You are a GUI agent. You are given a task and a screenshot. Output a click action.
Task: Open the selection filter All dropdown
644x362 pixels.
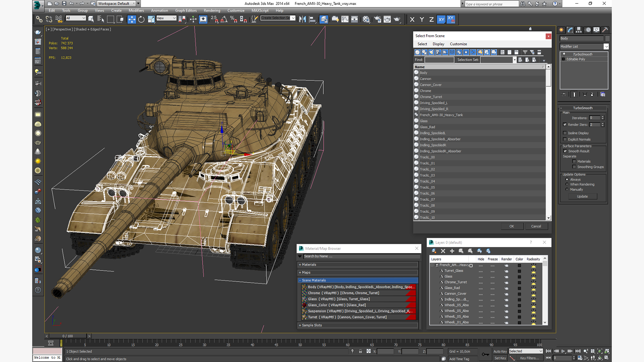[76, 18]
